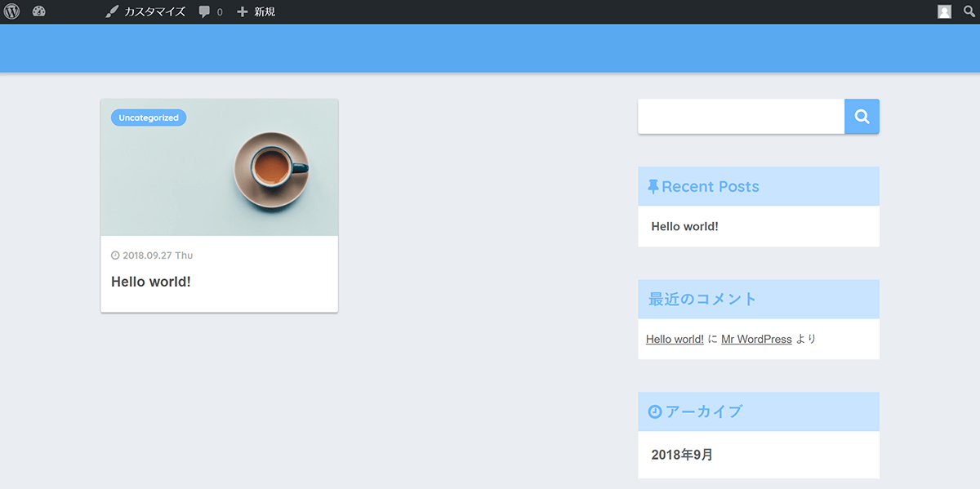Open the WordPress logo menu
This screenshot has width=980, height=489.
[11, 11]
